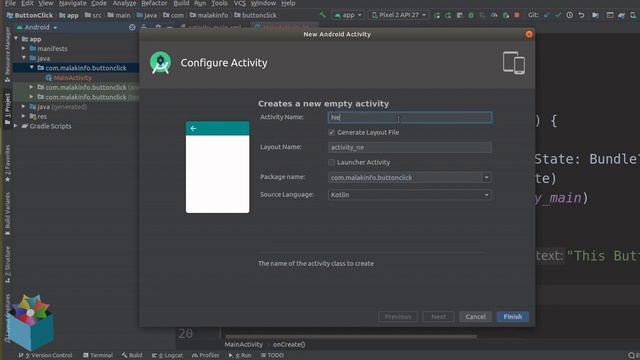Open the Package name dropdown
Viewport: 640px width, 360px height.
[486, 178]
